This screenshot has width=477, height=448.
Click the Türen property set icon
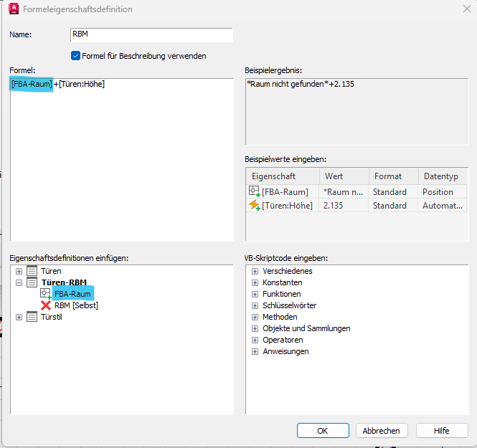click(32, 271)
